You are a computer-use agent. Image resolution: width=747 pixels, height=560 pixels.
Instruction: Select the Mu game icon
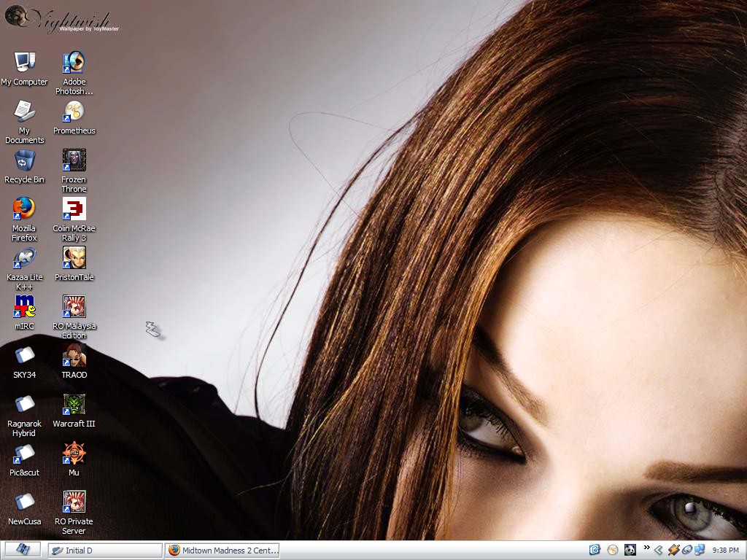[74, 454]
